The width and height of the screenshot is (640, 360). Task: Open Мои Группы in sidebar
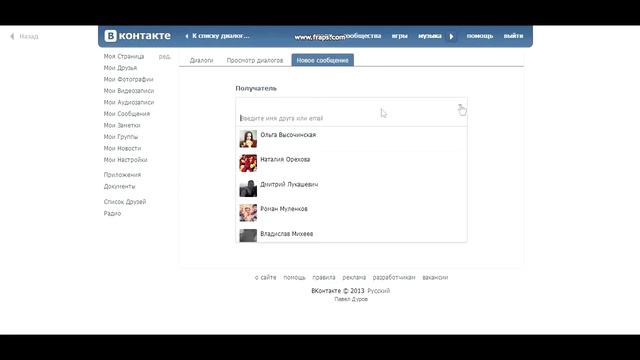(x=120, y=137)
